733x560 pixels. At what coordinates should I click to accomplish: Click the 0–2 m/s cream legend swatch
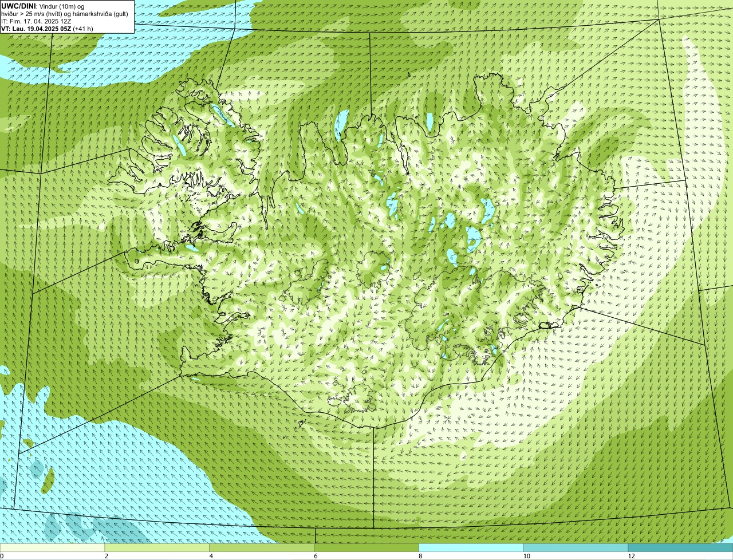(53, 548)
